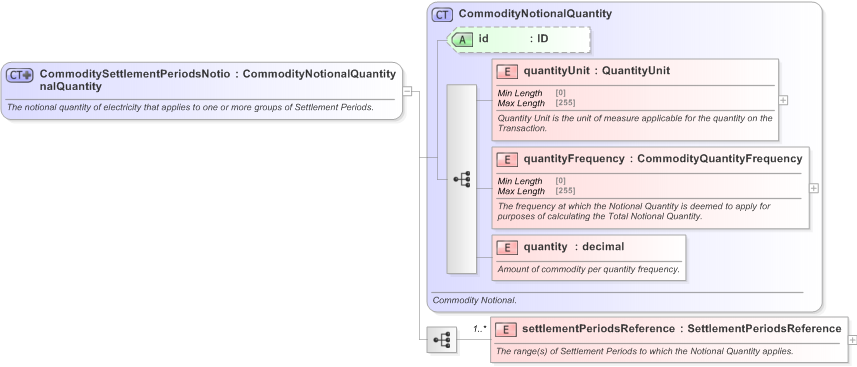Click quantityUnit Min Length value [0]
Viewport: 857px width, 367px height.
tap(560, 93)
